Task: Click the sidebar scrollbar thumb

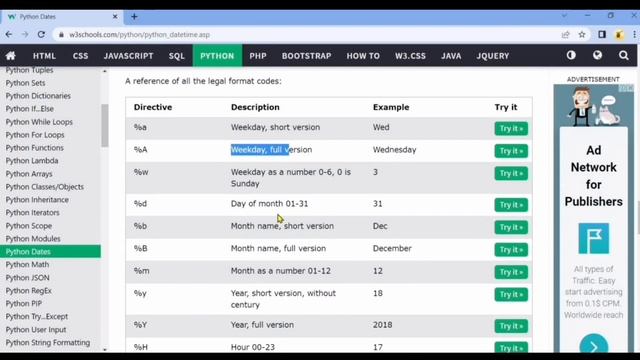Action: coord(105,125)
